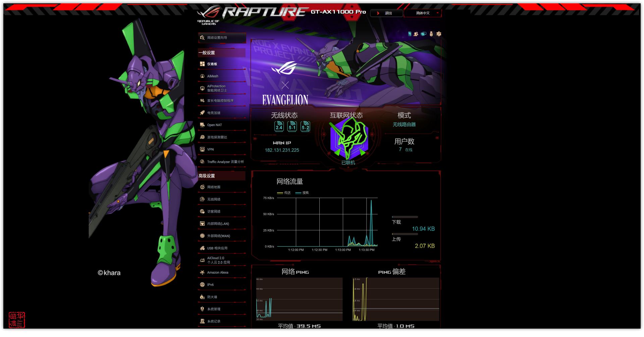
Task: Click the 网络 PING graph
Action: (x=299, y=299)
